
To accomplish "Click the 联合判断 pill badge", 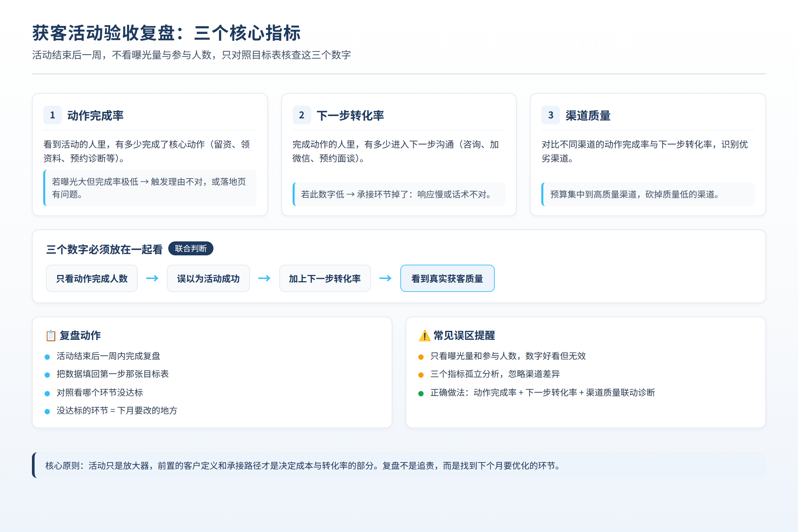I will (191, 248).
